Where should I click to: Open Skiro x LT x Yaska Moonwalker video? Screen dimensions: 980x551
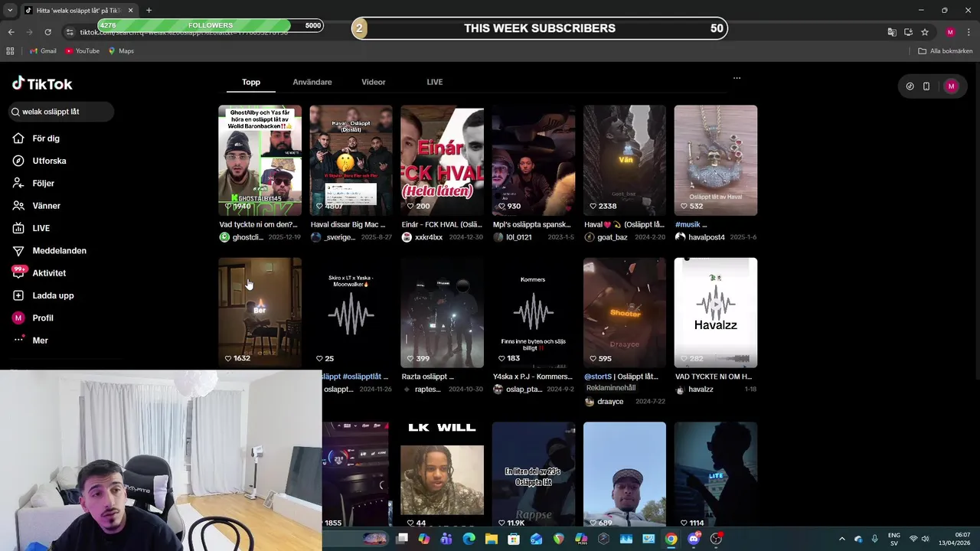coord(351,313)
